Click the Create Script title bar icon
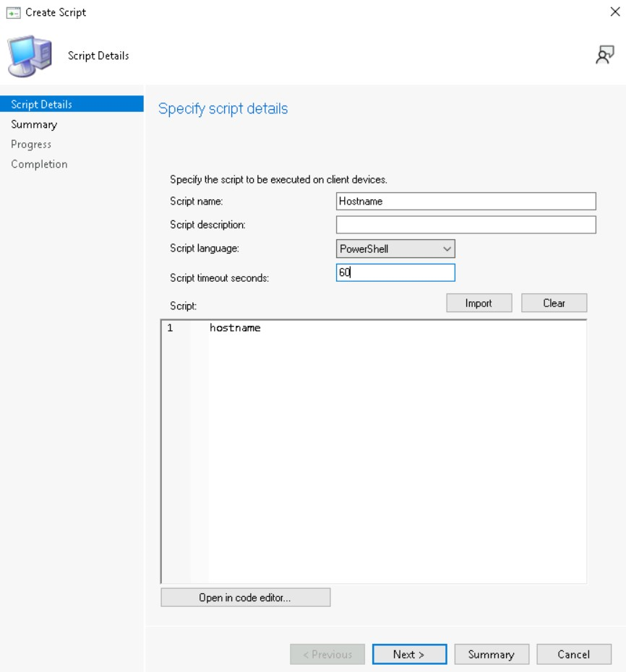Screen dimensions: 626x672 [x=13, y=13]
